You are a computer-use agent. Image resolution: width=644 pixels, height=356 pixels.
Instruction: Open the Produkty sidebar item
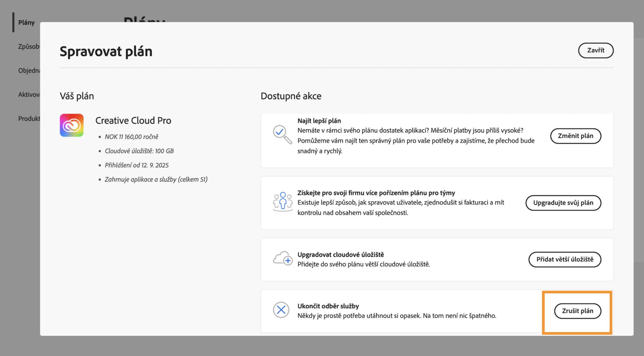[x=29, y=118]
